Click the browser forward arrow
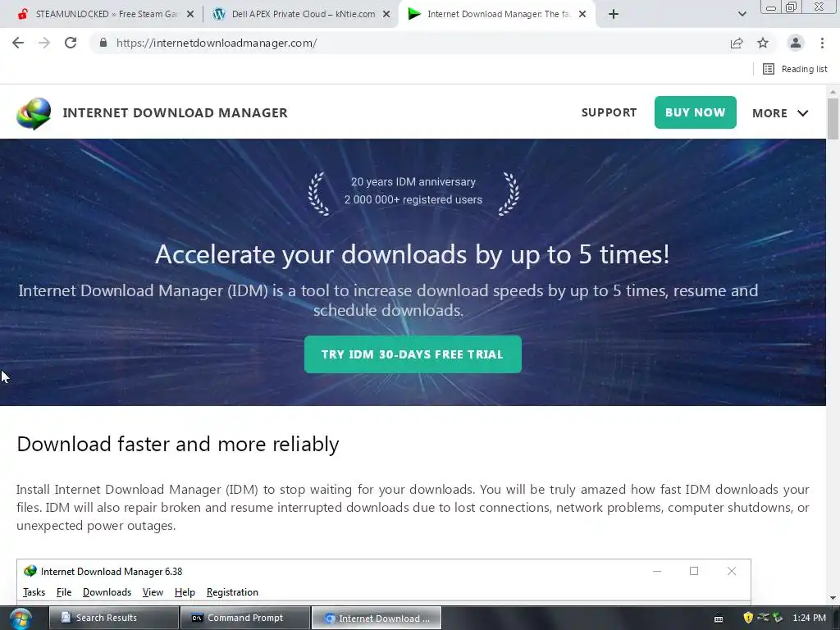840x630 pixels. 44,43
